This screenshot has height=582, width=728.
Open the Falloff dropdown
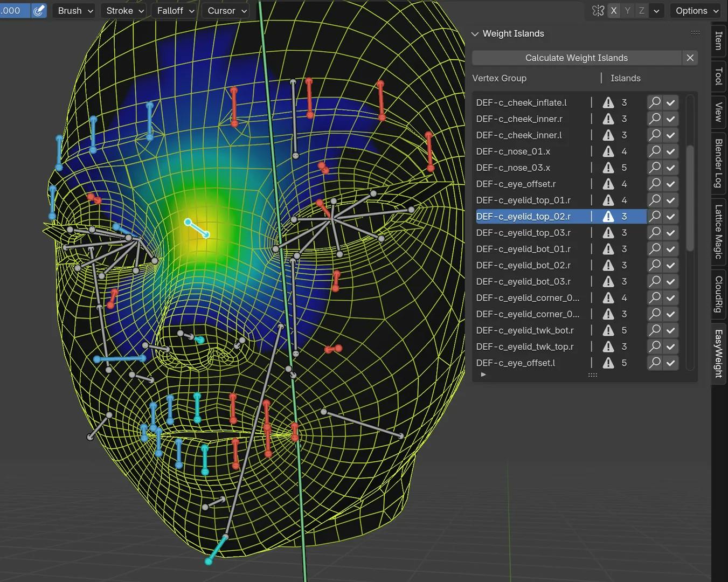pos(175,11)
